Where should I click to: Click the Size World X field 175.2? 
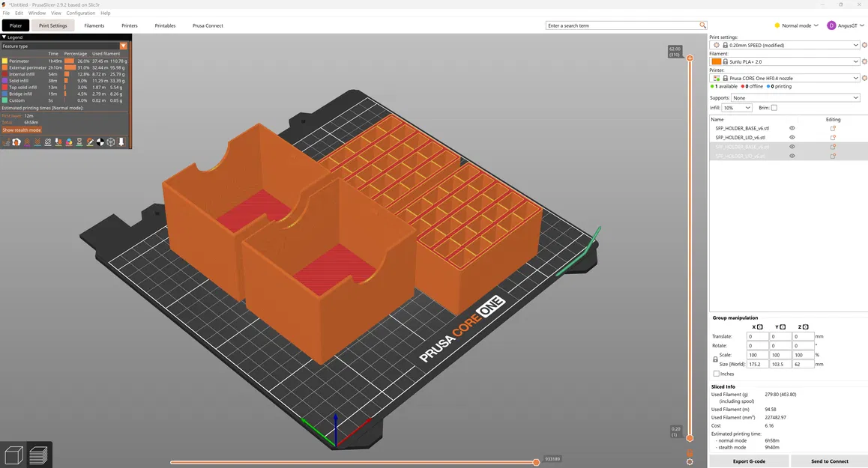point(757,364)
